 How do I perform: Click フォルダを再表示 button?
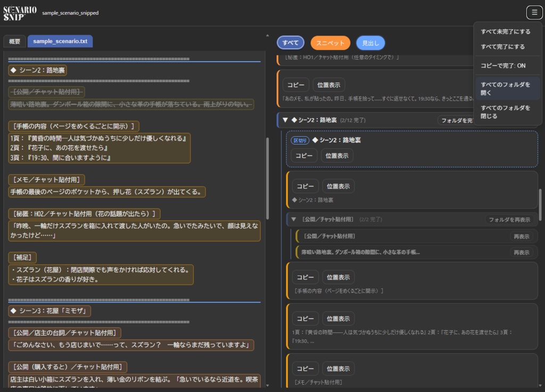click(509, 220)
